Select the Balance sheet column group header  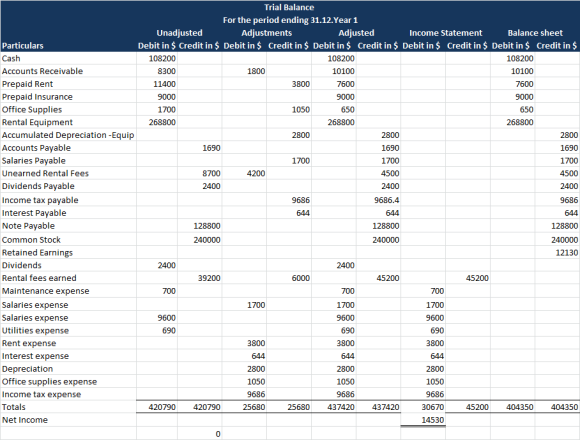[535, 33]
